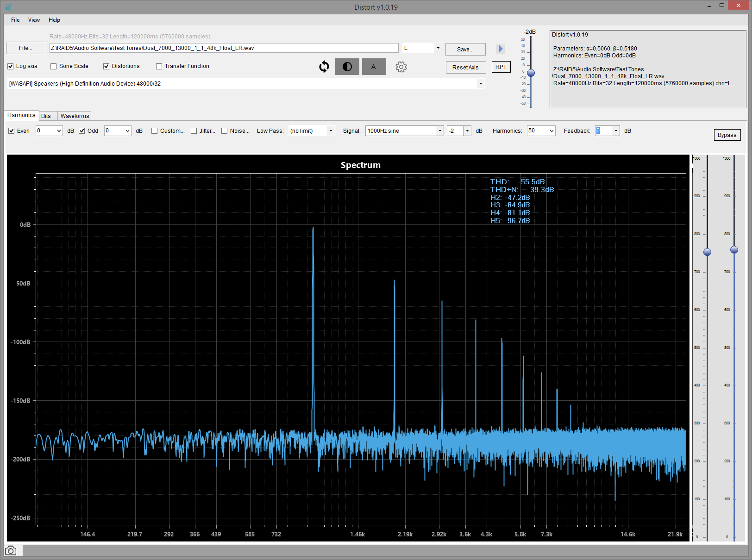Click the Bypass button
Screen dimensions: 752x560
pyautogui.click(x=727, y=135)
